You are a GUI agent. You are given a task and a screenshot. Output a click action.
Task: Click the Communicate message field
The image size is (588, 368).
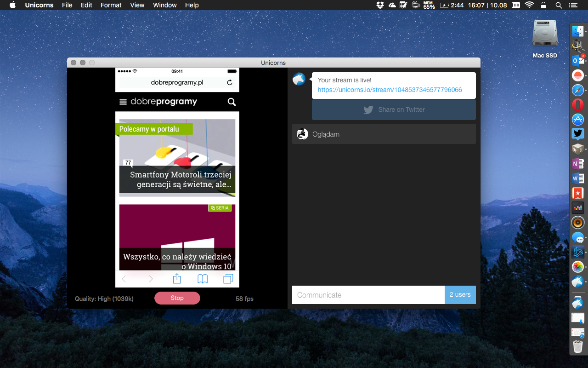368,295
